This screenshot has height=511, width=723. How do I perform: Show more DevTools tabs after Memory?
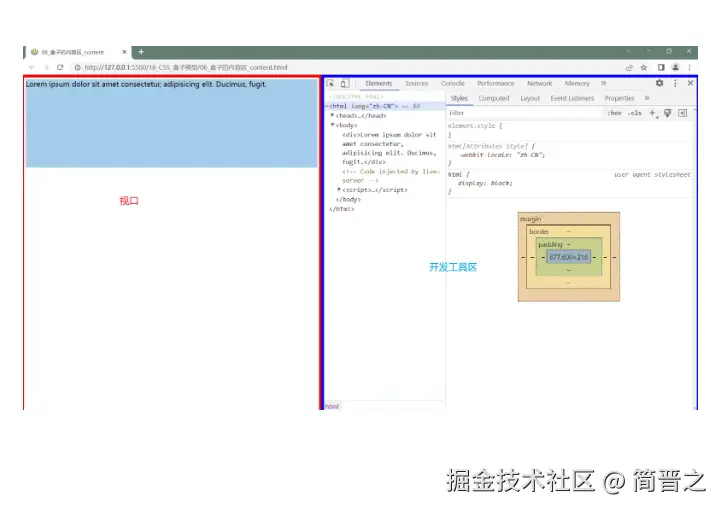click(x=604, y=83)
